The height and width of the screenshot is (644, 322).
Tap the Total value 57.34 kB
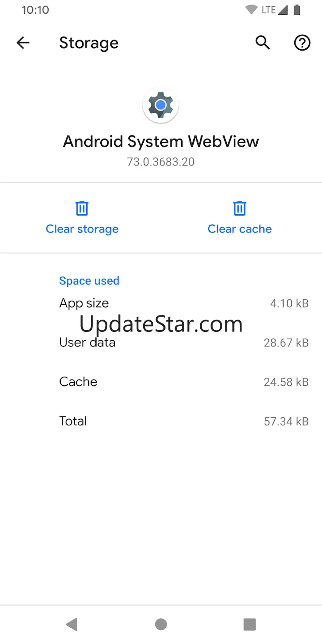click(286, 421)
